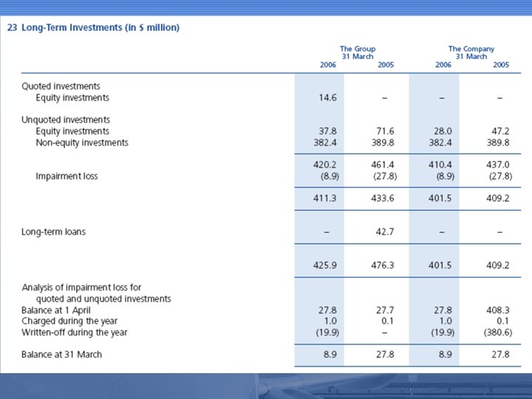
Task: Select "quoted and unquoted investments" text line
Action: (x=103, y=299)
